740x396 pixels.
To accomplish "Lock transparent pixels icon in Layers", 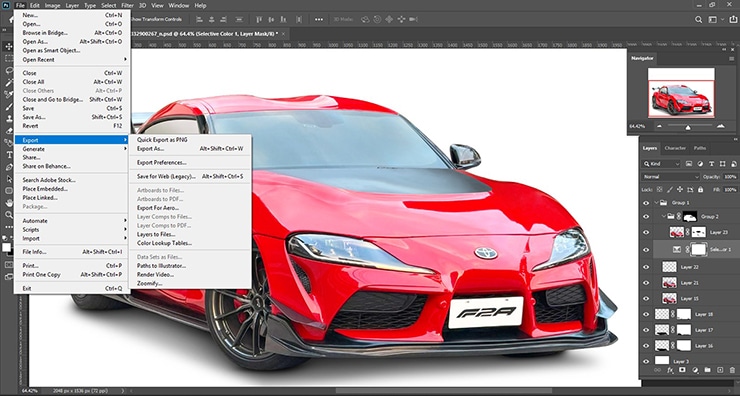I will (659, 189).
